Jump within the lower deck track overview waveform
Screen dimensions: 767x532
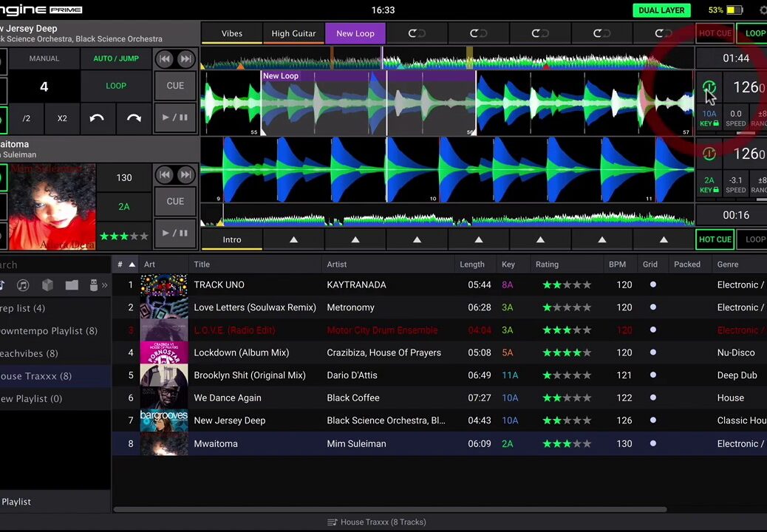point(447,216)
